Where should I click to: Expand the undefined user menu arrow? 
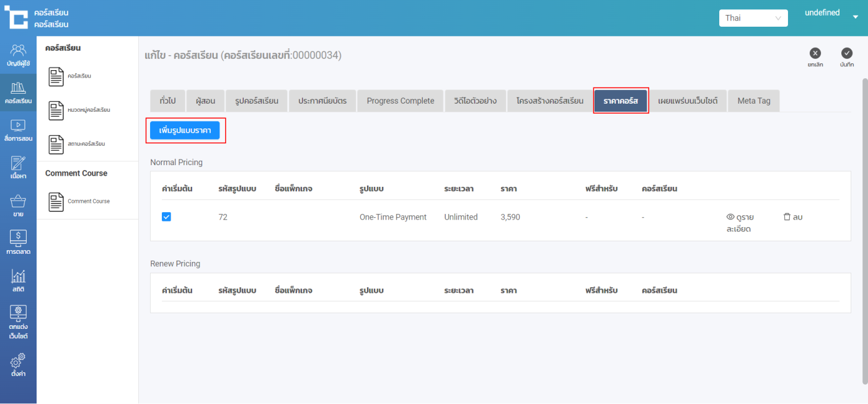[x=856, y=17]
